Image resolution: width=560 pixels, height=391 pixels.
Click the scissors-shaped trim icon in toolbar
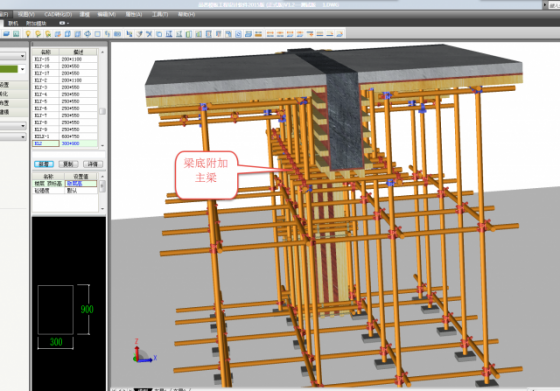(149, 34)
